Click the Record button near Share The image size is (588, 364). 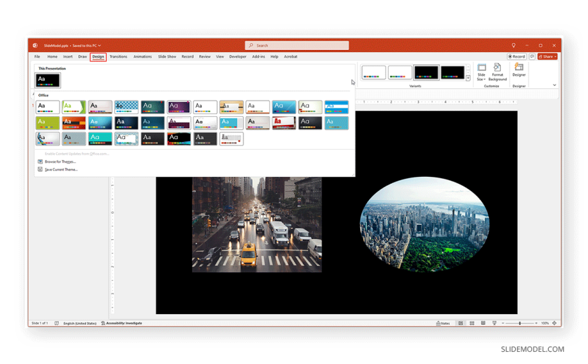pos(517,57)
